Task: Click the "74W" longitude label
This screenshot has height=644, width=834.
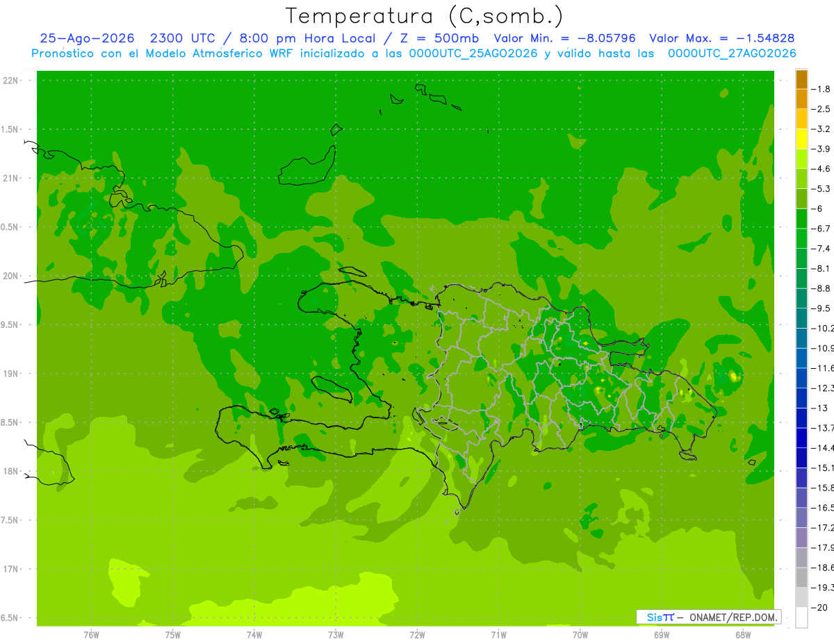Action: click(254, 635)
